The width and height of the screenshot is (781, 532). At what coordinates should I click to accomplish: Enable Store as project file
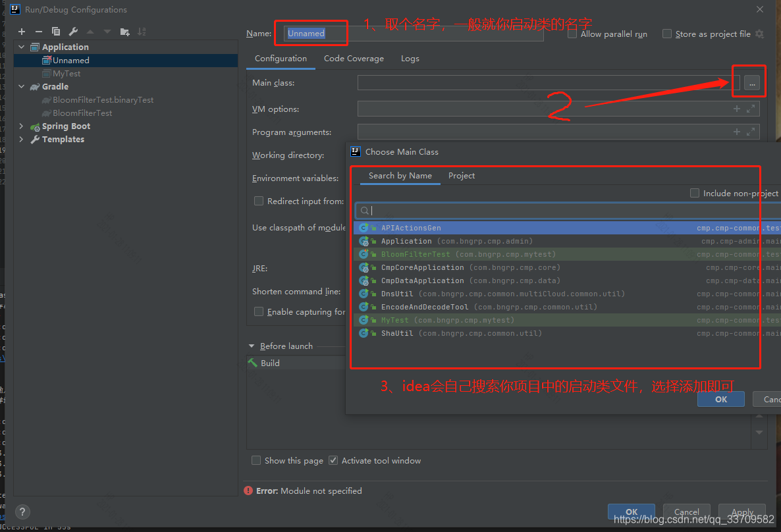(x=667, y=34)
